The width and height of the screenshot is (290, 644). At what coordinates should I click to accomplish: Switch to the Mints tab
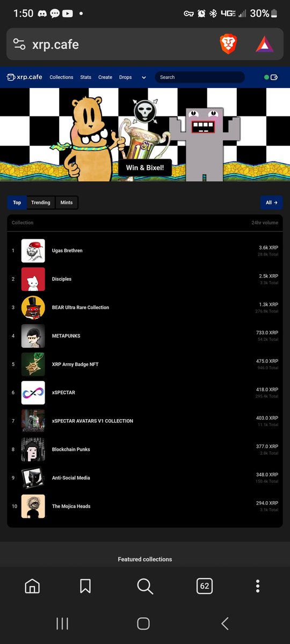point(67,202)
